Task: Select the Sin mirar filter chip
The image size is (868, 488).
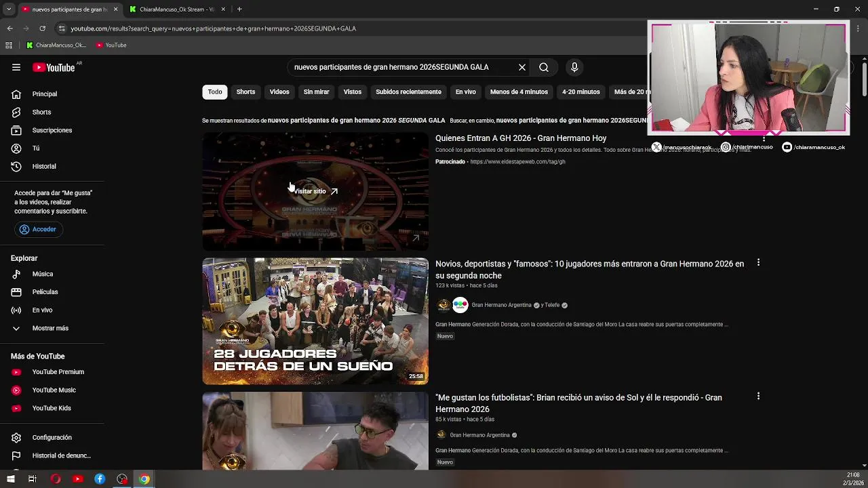Action: pos(316,91)
